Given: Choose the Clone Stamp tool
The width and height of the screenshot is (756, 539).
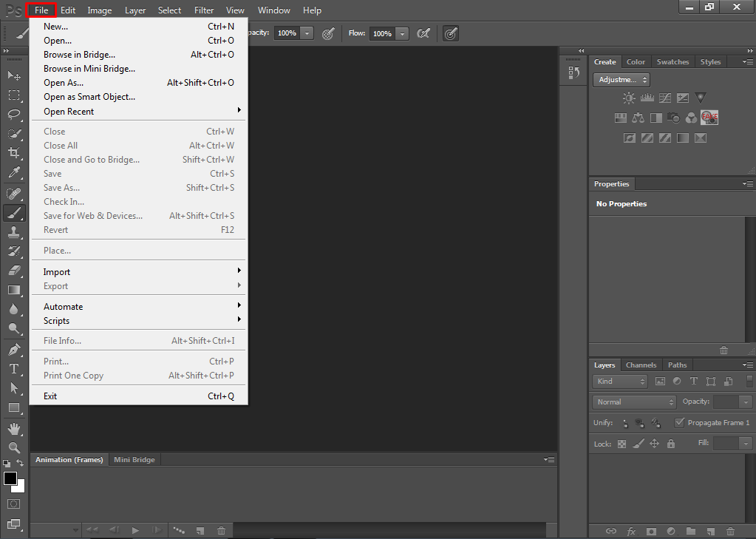Looking at the screenshot, I should click(15, 232).
